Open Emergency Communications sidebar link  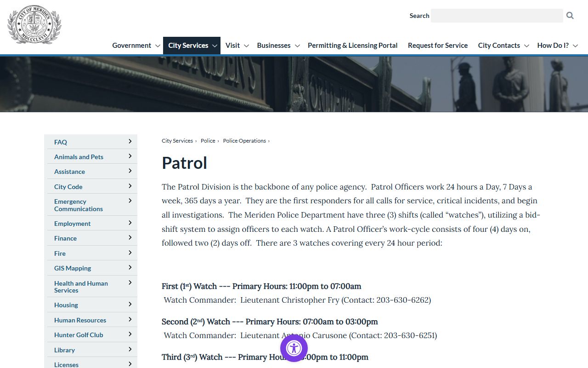click(79, 205)
